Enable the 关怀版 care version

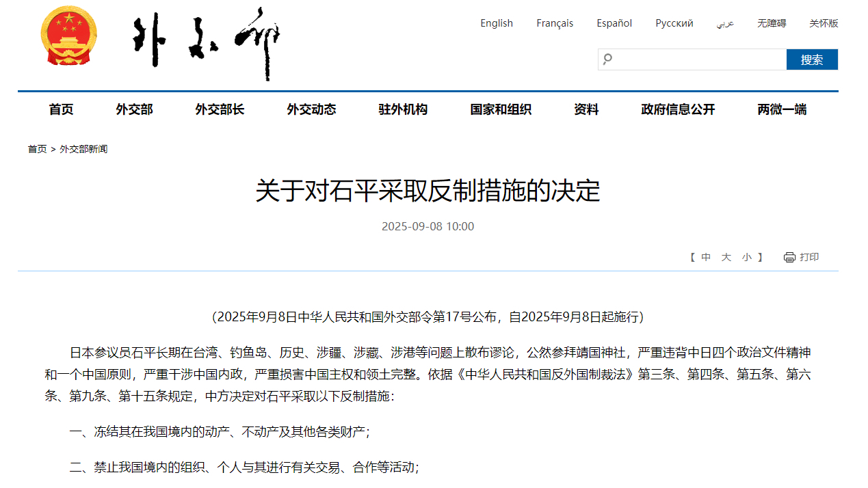(x=824, y=23)
